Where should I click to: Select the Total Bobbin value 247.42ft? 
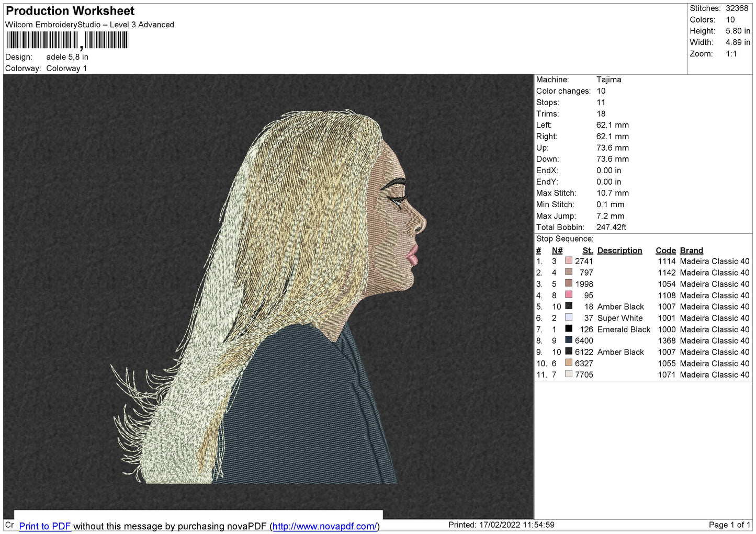612,228
